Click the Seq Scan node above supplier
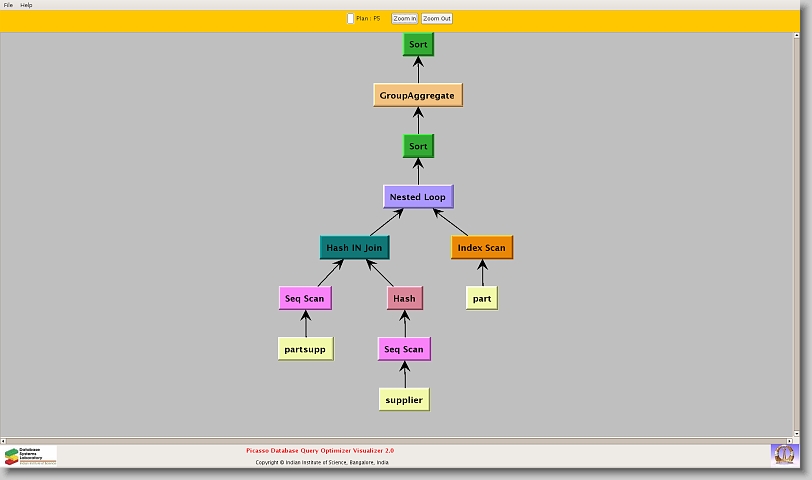This screenshot has height=480, width=812. pos(405,349)
